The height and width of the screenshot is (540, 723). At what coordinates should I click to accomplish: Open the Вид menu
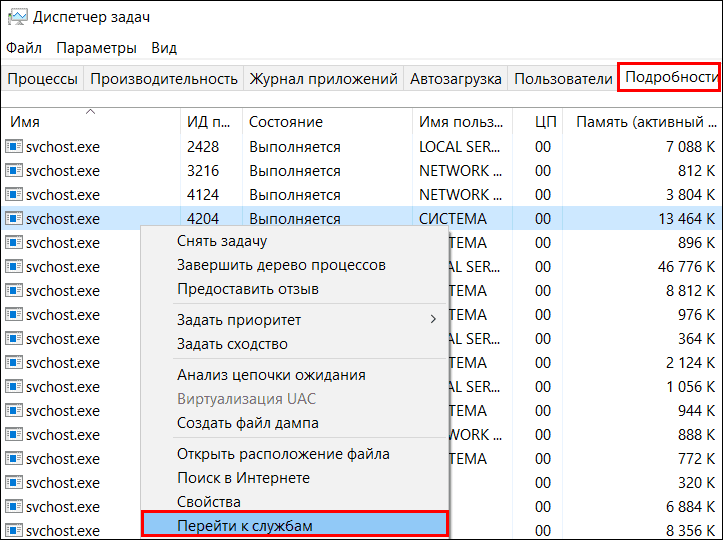pos(164,48)
